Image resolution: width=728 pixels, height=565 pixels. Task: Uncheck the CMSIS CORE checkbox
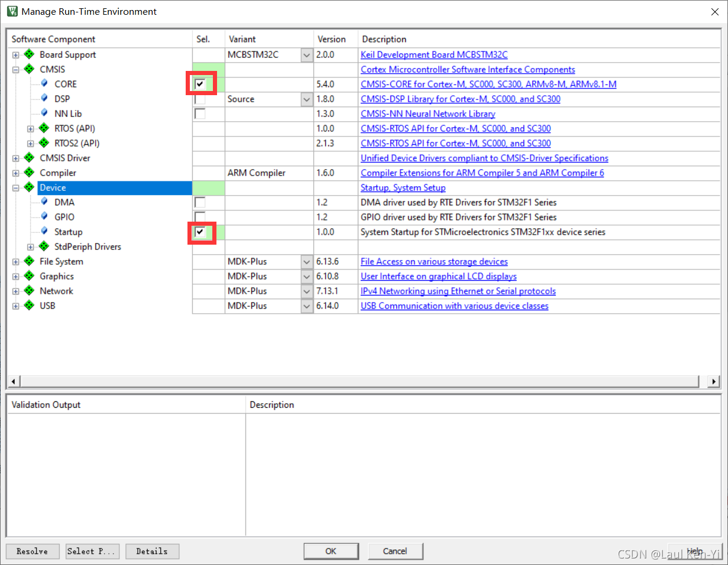[x=200, y=84]
